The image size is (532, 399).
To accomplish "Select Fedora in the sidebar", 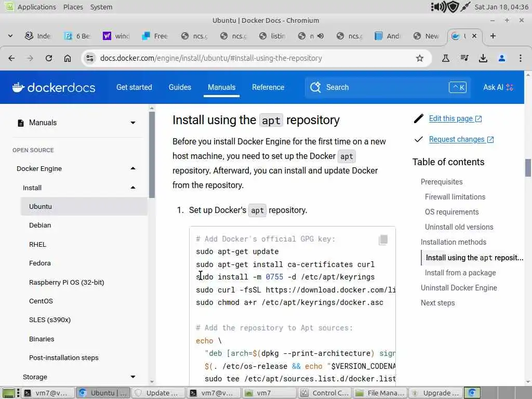I will [x=40, y=263].
